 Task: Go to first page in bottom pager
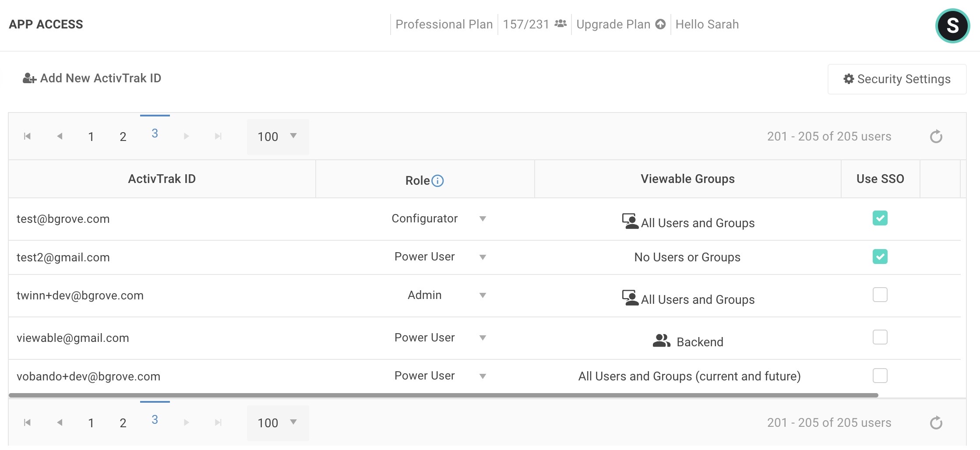[27, 422]
